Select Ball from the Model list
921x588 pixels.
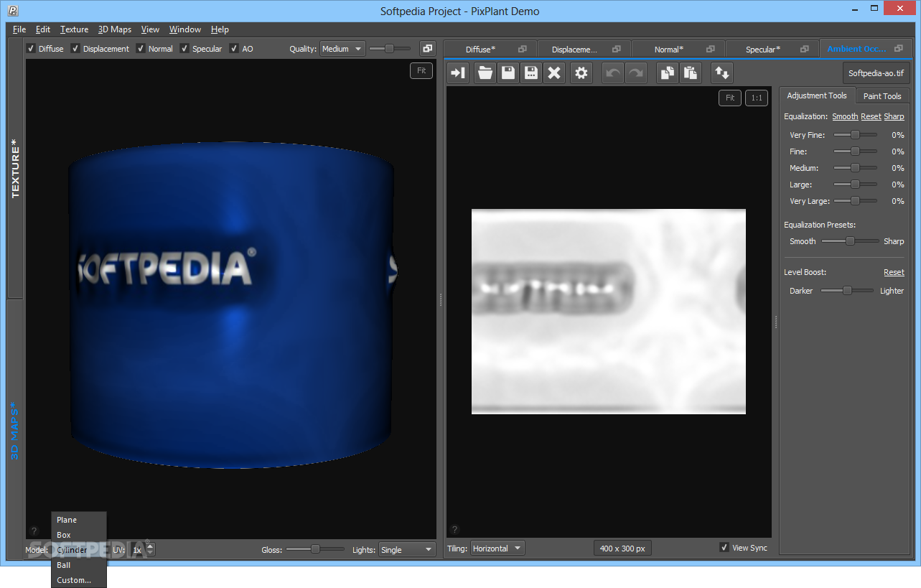[x=79, y=565]
